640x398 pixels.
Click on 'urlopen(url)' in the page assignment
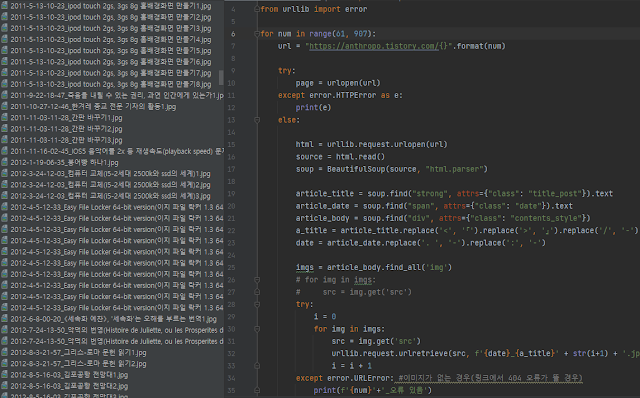pos(353,83)
